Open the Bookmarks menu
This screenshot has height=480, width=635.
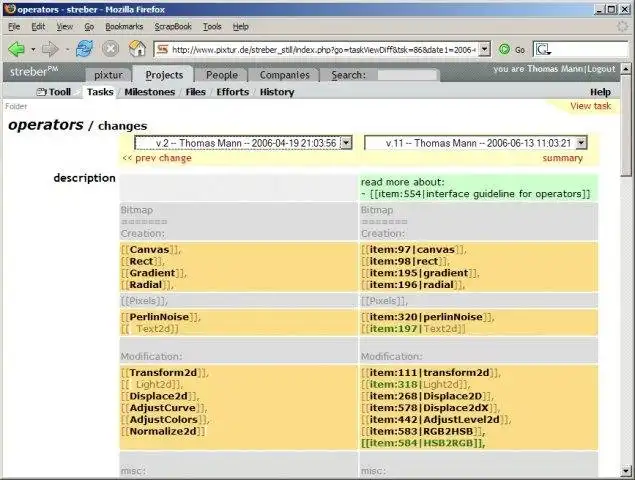tap(124, 27)
